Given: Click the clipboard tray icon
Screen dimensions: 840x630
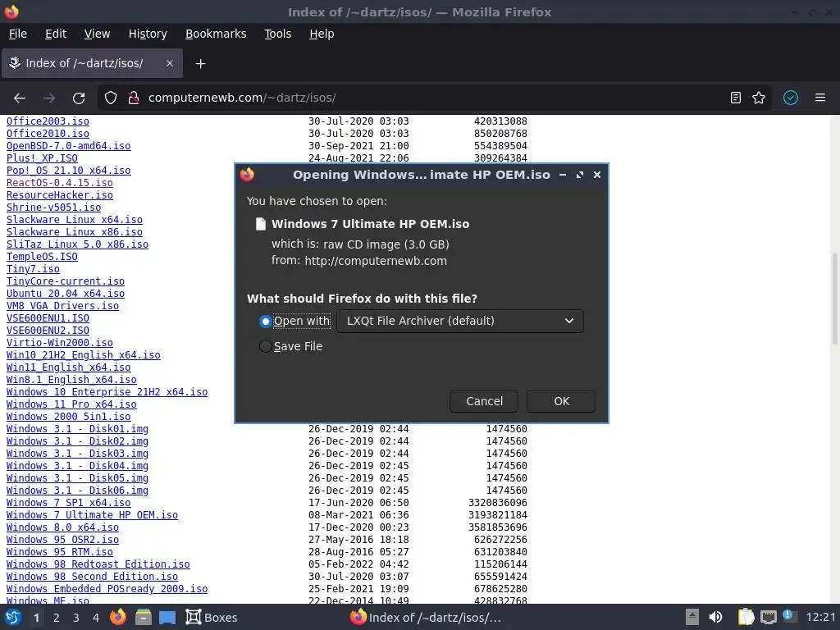Looking at the screenshot, I should (x=745, y=618).
